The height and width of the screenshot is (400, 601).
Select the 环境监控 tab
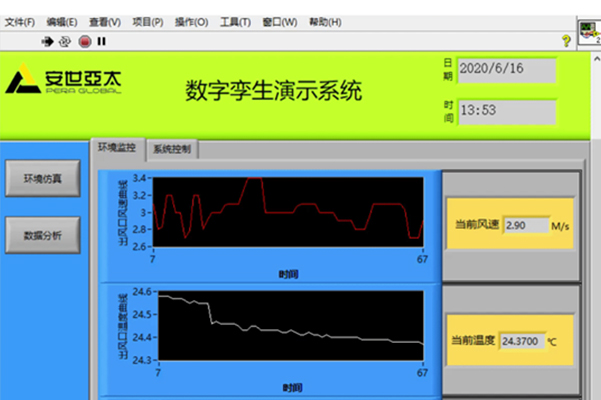(x=117, y=148)
